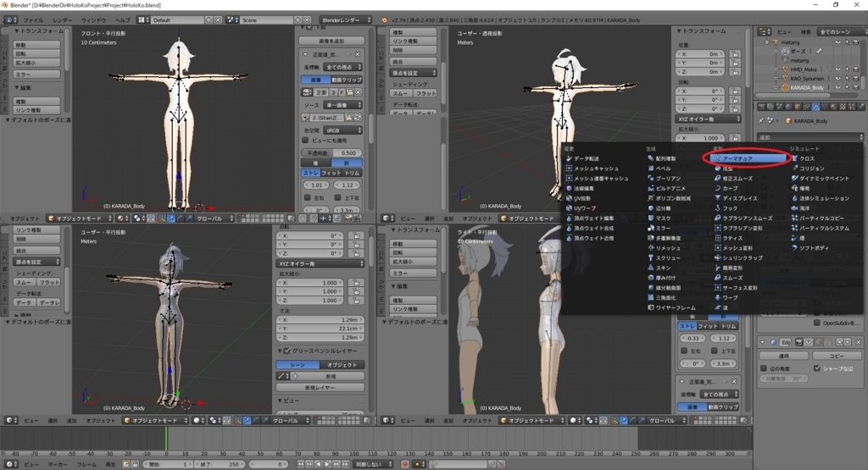
Task: Enable the ビューにも適用 checkbox
Action: [305, 141]
